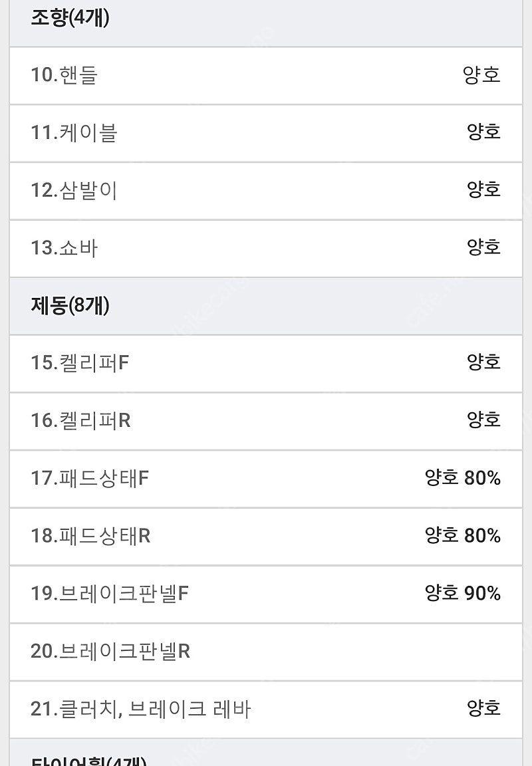Image resolution: width=532 pixels, height=766 pixels.
Task: Select the 12.삼발이 row
Action: click(x=266, y=191)
